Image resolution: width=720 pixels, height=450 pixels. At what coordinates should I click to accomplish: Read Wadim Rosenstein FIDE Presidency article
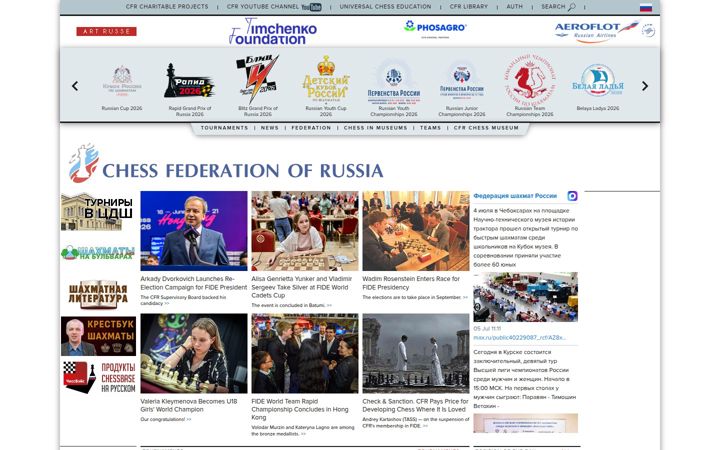[411, 283]
